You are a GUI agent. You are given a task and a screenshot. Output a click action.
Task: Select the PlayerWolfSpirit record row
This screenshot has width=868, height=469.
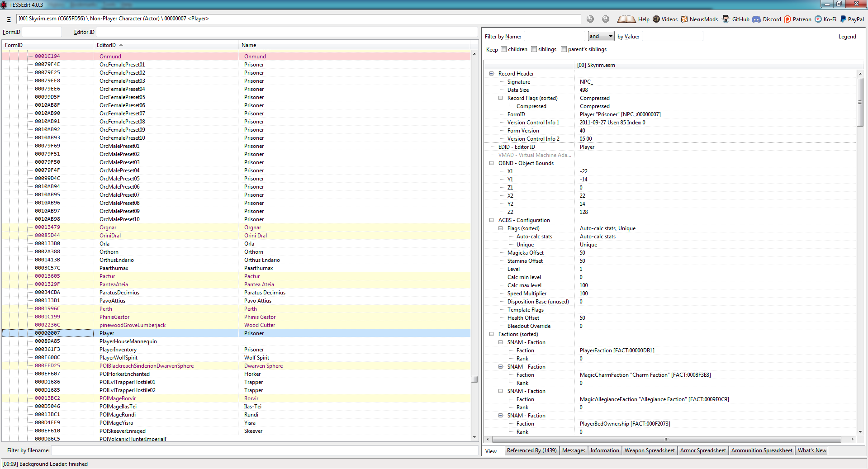(x=236, y=358)
